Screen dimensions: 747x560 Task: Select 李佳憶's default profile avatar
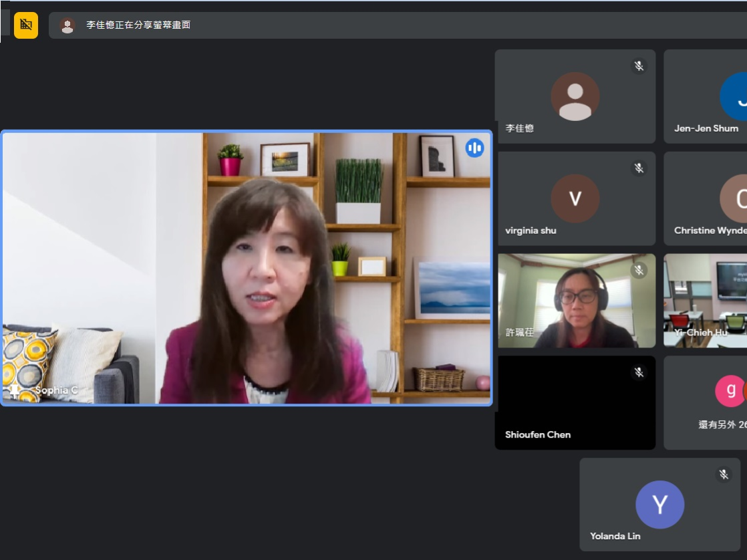(x=575, y=96)
